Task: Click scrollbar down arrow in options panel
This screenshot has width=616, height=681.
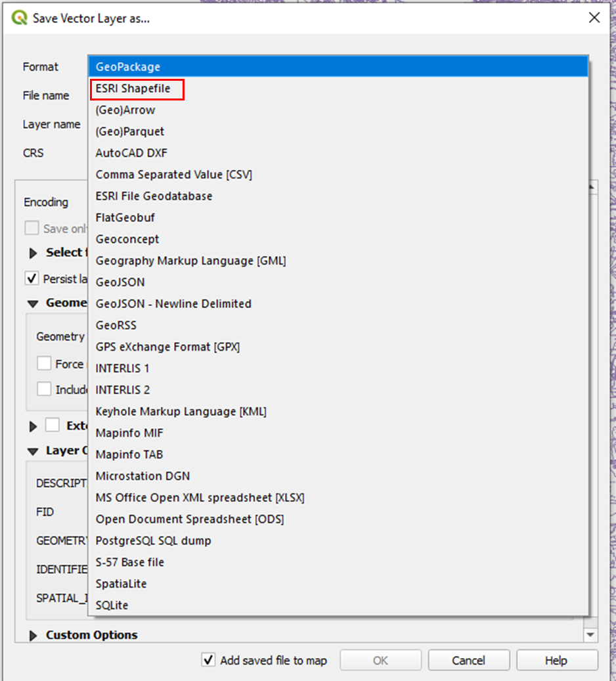Action: coord(590,635)
